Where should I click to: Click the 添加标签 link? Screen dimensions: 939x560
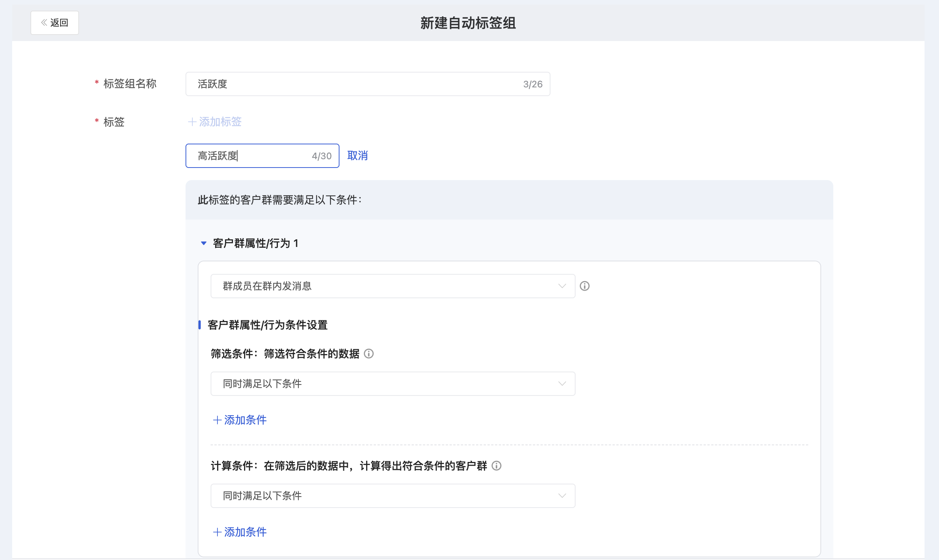point(215,122)
